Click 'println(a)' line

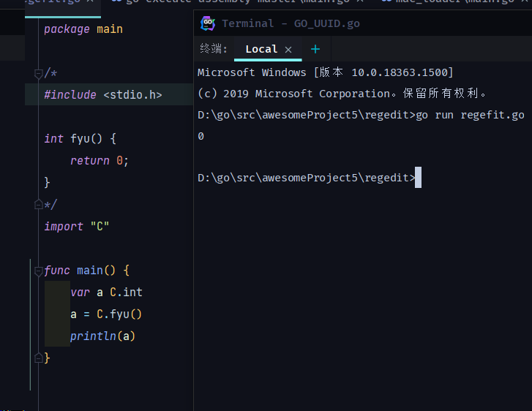102,336
